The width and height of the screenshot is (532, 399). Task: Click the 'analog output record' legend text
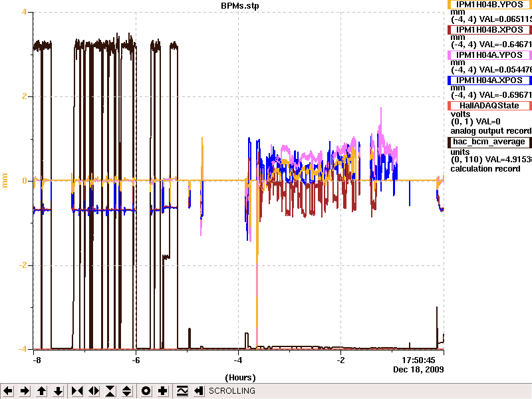click(491, 131)
